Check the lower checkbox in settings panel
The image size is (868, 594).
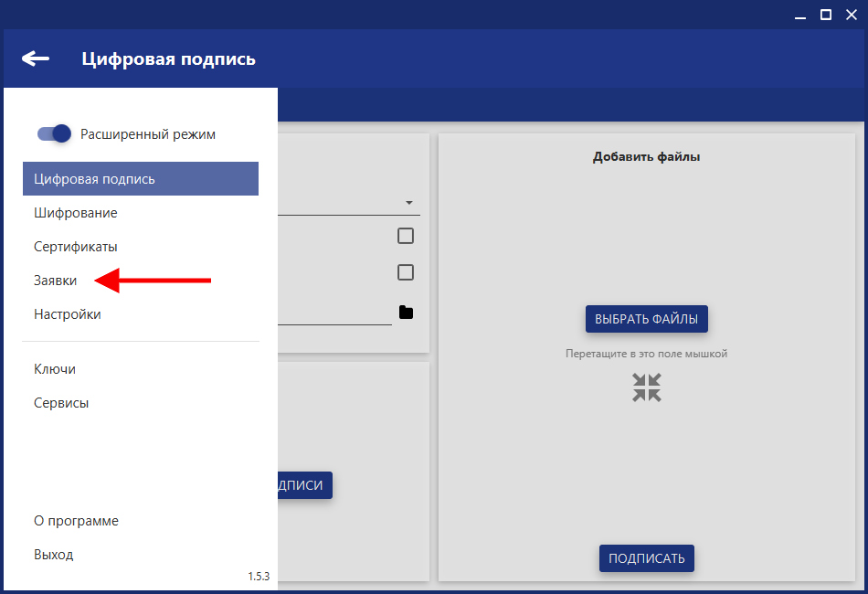click(406, 272)
